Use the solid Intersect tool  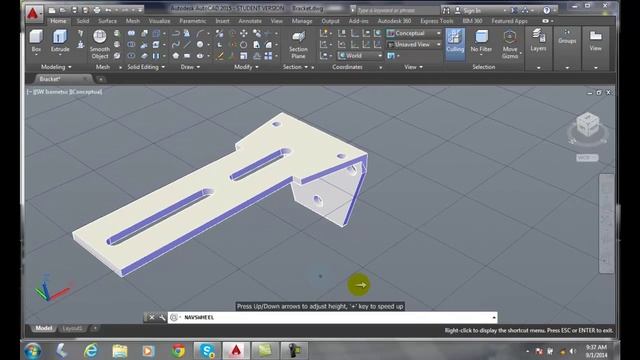[x=131, y=56]
